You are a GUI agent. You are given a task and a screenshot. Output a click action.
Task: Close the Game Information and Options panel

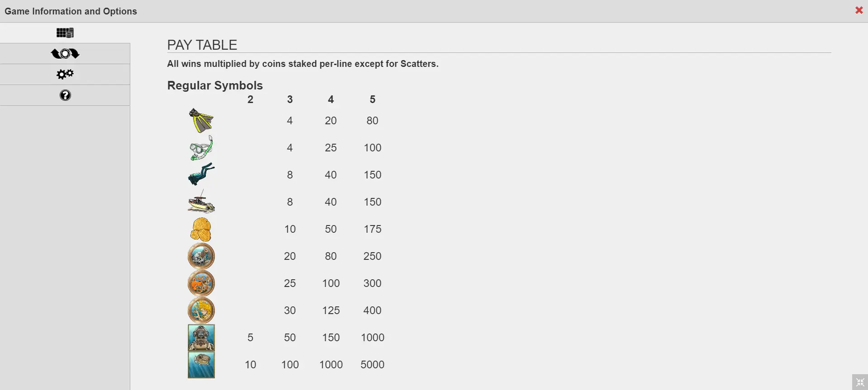click(x=859, y=10)
